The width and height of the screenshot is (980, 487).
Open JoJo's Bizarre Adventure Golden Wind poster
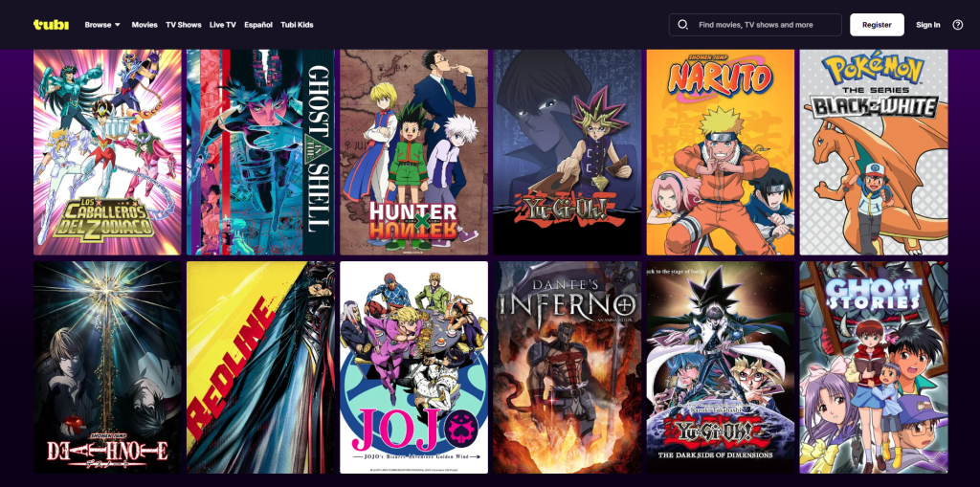(x=413, y=367)
